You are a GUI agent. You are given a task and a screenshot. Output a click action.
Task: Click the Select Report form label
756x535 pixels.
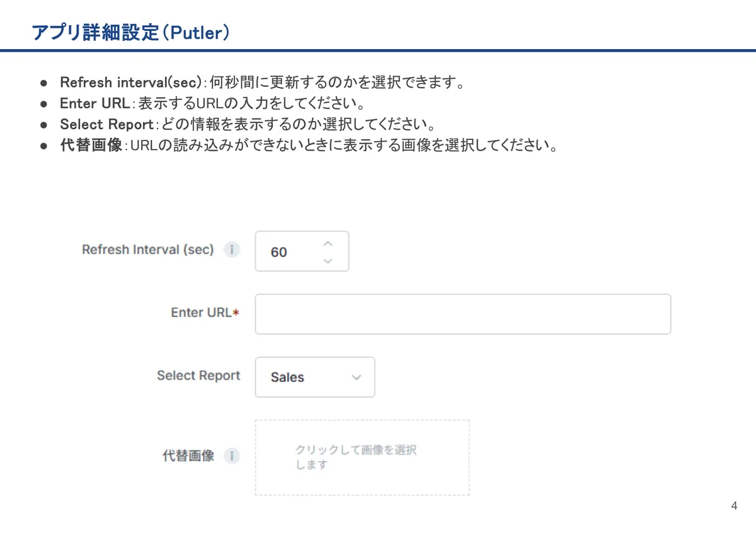point(198,376)
